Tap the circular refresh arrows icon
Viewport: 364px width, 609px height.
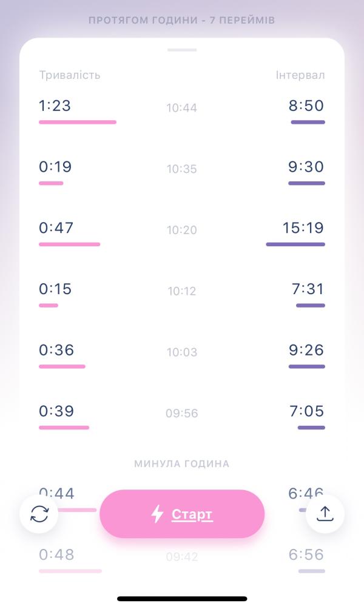click(x=39, y=514)
